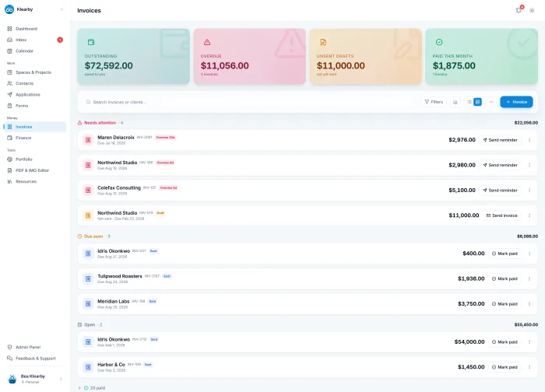The width and height of the screenshot is (545, 392).
Task: Click the Harbor & Co invoice icon
Action: click(88, 367)
